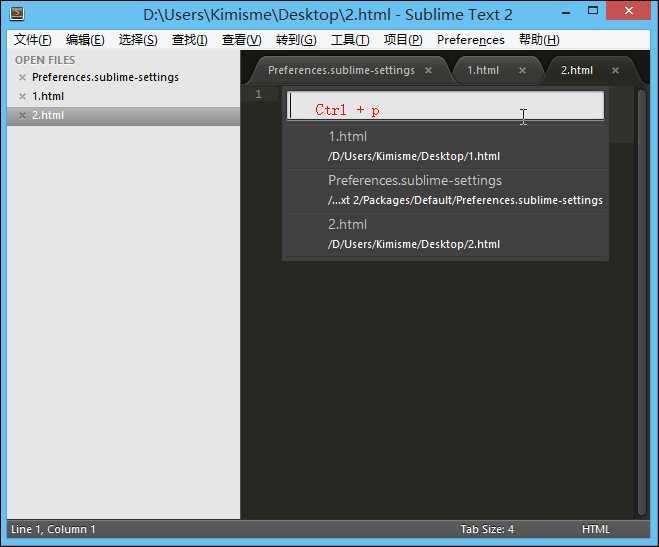
Task: Close Preferences.sublime-settings in the Open Files sidebar
Action: pos(22,77)
